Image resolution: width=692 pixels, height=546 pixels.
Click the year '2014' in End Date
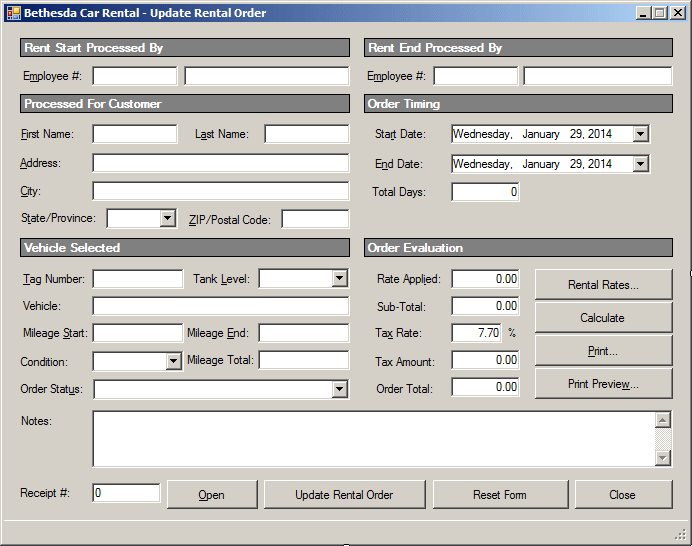click(x=600, y=164)
